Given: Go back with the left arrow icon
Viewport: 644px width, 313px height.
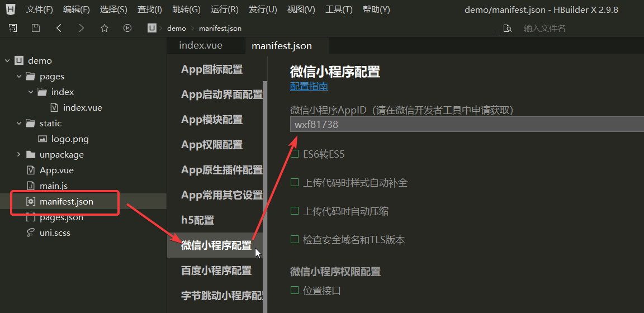Looking at the screenshot, I should [x=59, y=28].
